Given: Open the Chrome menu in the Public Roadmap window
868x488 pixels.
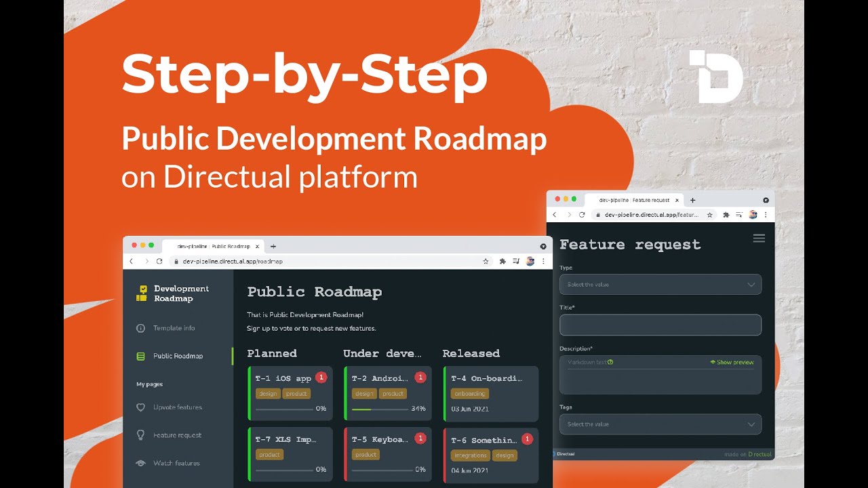Looking at the screenshot, I should pos(543,261).
